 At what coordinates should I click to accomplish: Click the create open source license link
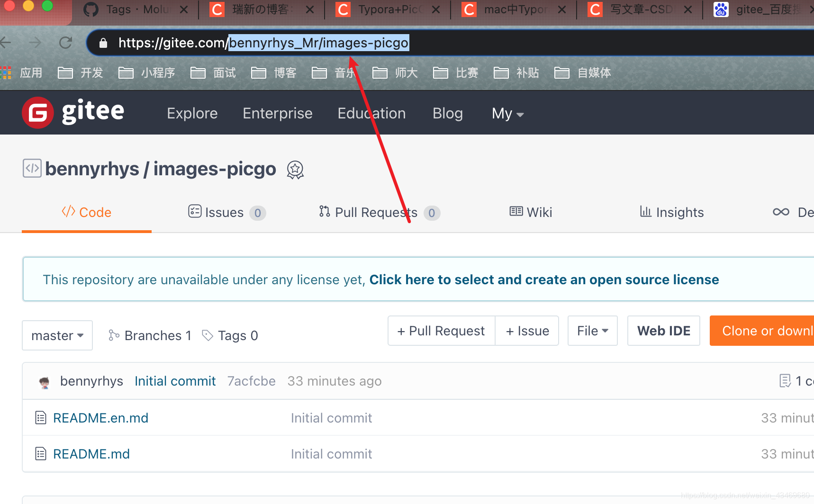[544, 279]
